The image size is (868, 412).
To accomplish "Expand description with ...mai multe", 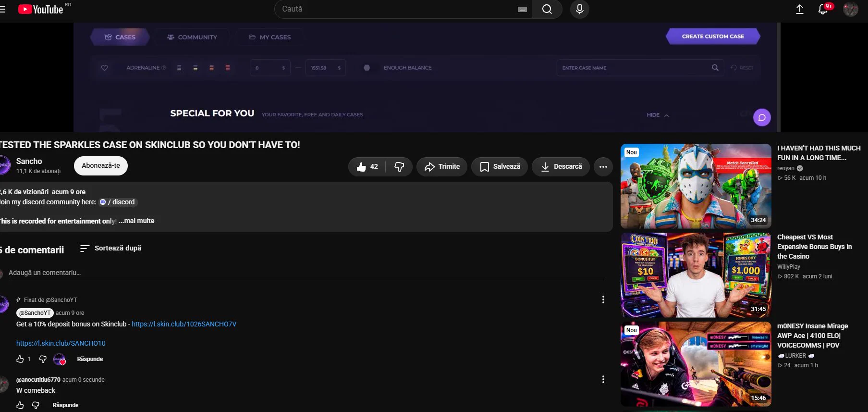I will (x=137, y=221).
